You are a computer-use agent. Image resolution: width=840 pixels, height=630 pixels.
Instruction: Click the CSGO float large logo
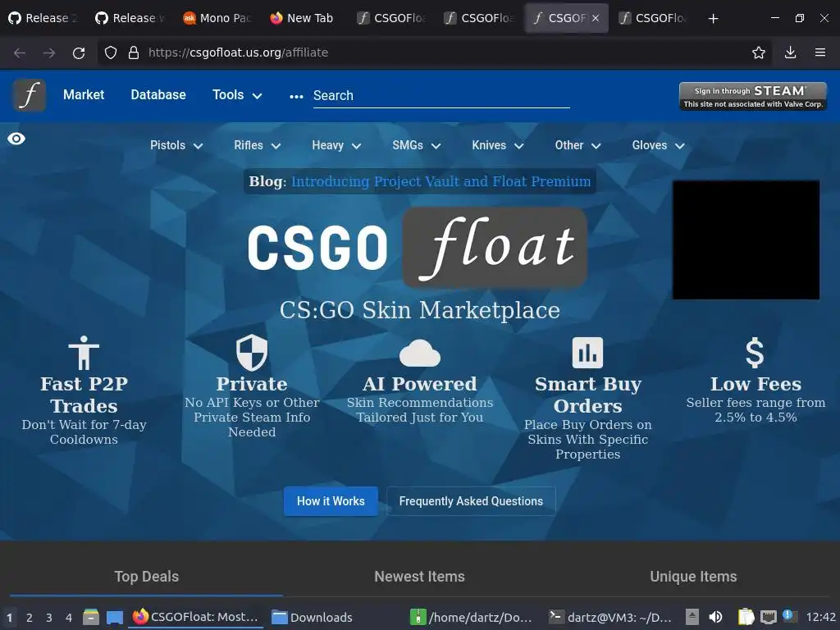click(418, 248)
